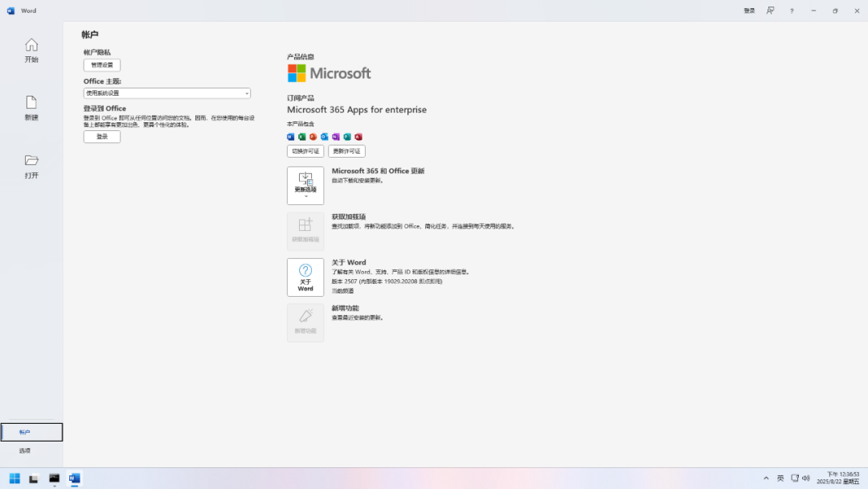Open the 打开 icon in the sidebar
Screen dimensions: 868x489
point(31,166)
